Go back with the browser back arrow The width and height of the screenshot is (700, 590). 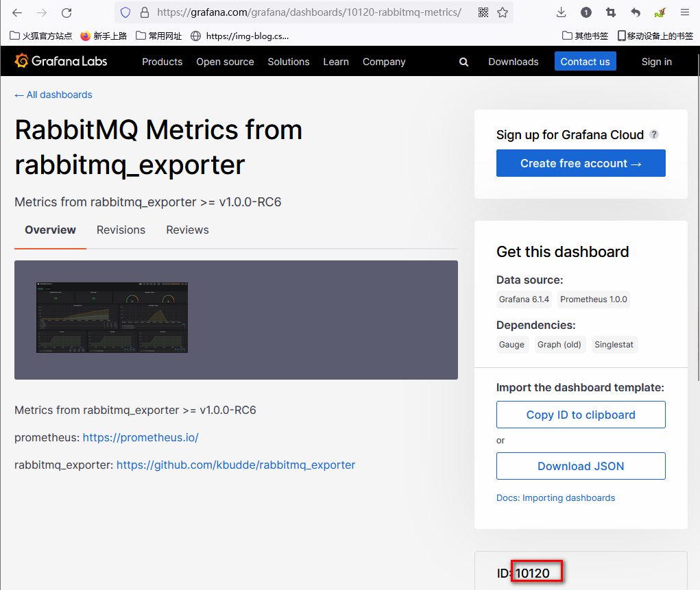(x=17, y=12)
